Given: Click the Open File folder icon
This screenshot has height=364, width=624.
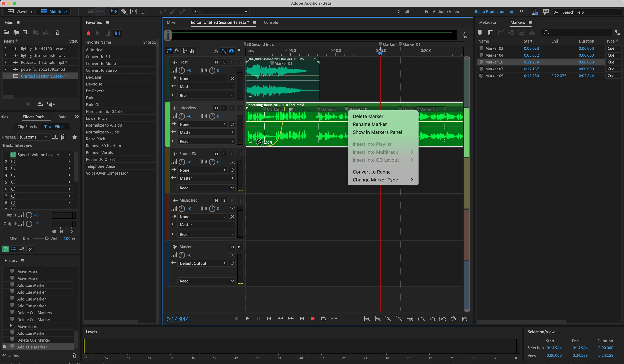Looking at the screenshot, I should click(7, 32).
